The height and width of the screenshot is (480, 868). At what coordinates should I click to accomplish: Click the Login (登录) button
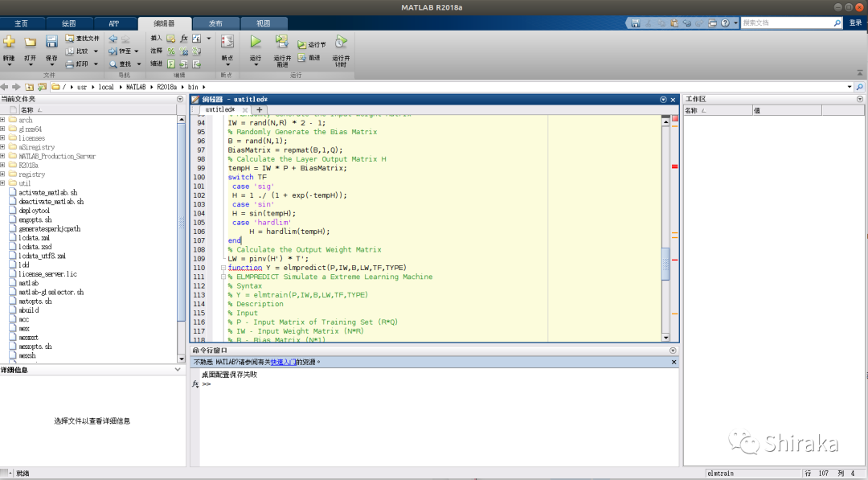[855, 23]
